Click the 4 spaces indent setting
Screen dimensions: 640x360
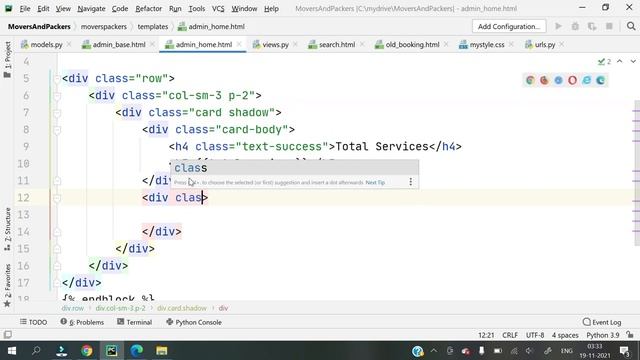coord(565,335)
